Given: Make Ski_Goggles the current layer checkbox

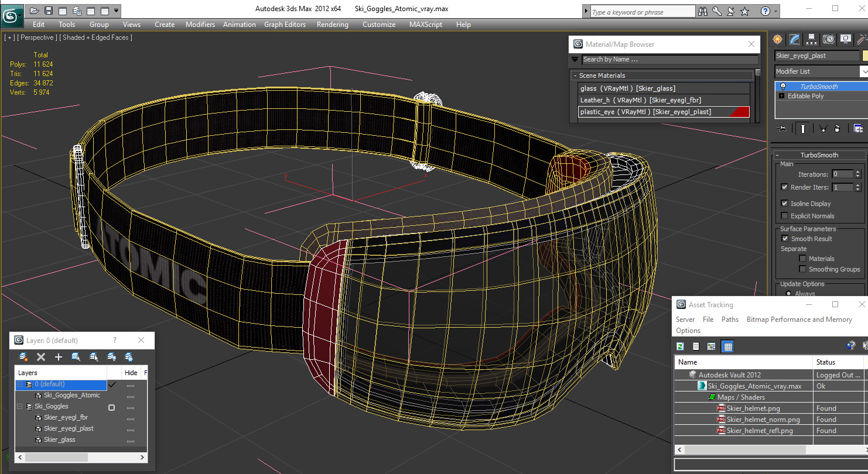Looking at the screenshot, I should (111, 407).
